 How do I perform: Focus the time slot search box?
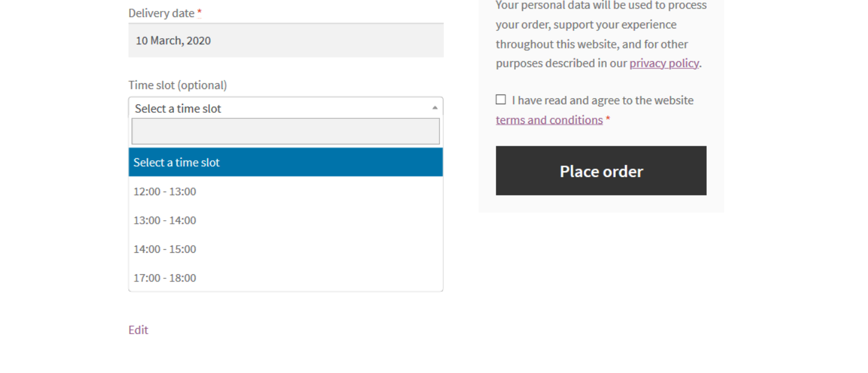(285, 131)
